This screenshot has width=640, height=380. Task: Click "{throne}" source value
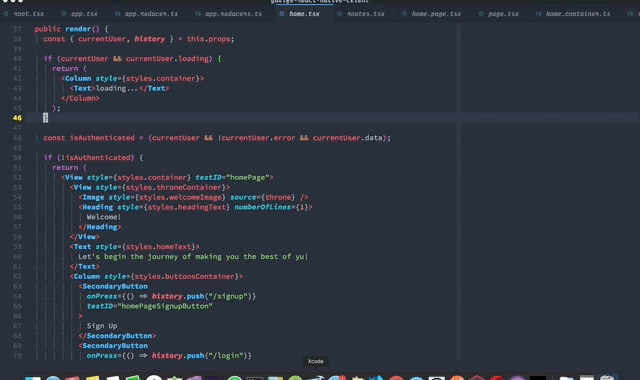coord(278,197)
